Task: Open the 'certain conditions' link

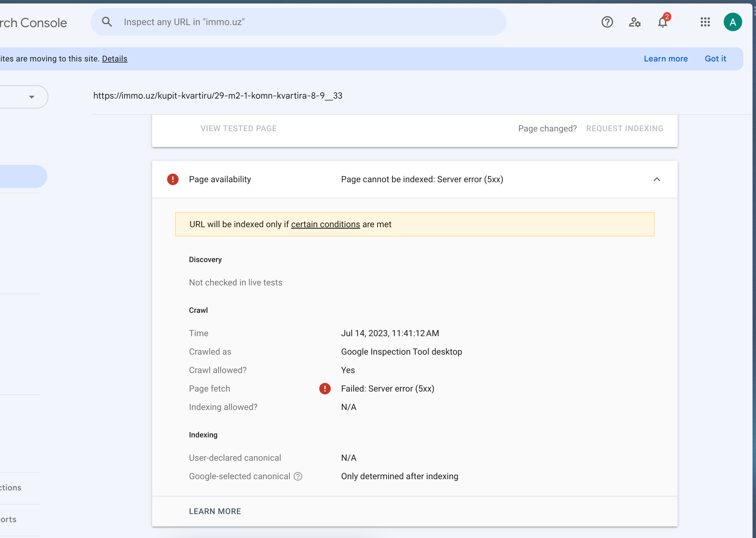Action: (x=325, y=224)
